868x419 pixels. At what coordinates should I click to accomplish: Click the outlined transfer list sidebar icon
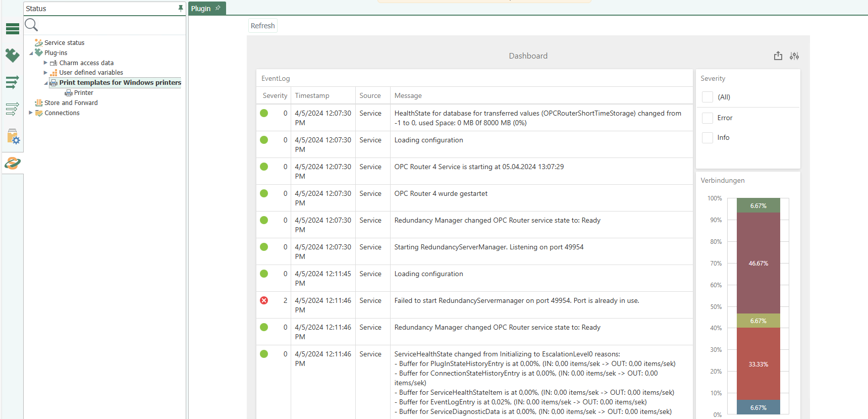pos(13,109)
